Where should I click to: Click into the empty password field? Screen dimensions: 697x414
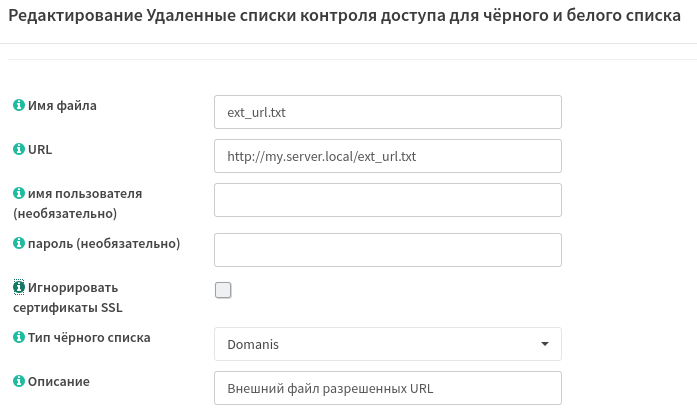(388, 250)
